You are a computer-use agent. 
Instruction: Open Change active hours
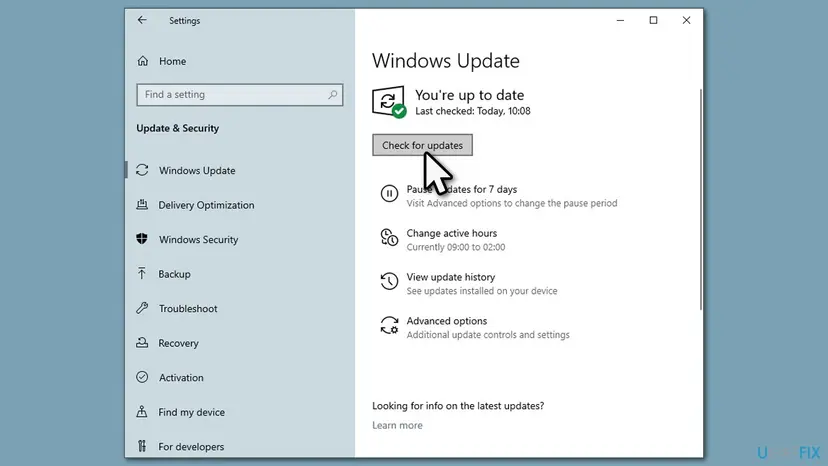[x=451, y=233]
